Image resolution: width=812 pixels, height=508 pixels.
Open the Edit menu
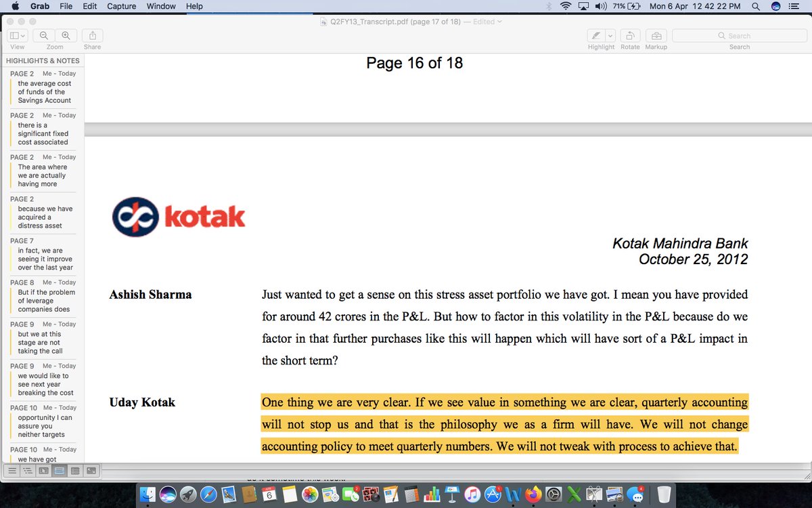coord(89,6)
